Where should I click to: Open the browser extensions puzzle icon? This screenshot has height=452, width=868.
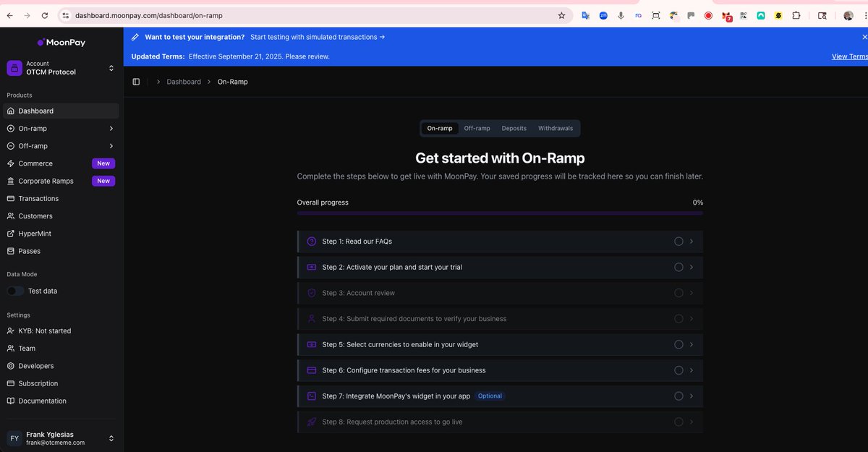(796, 15)
